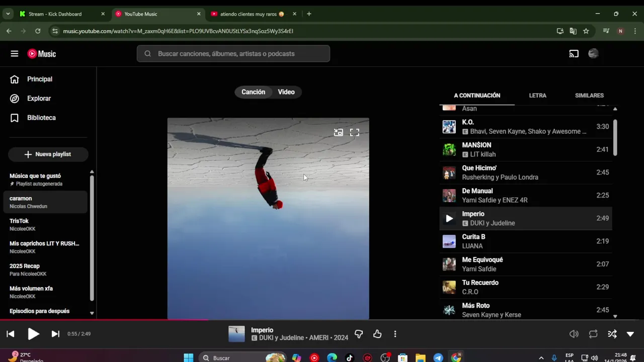Collapse the player page with arrow

[630, 334]
